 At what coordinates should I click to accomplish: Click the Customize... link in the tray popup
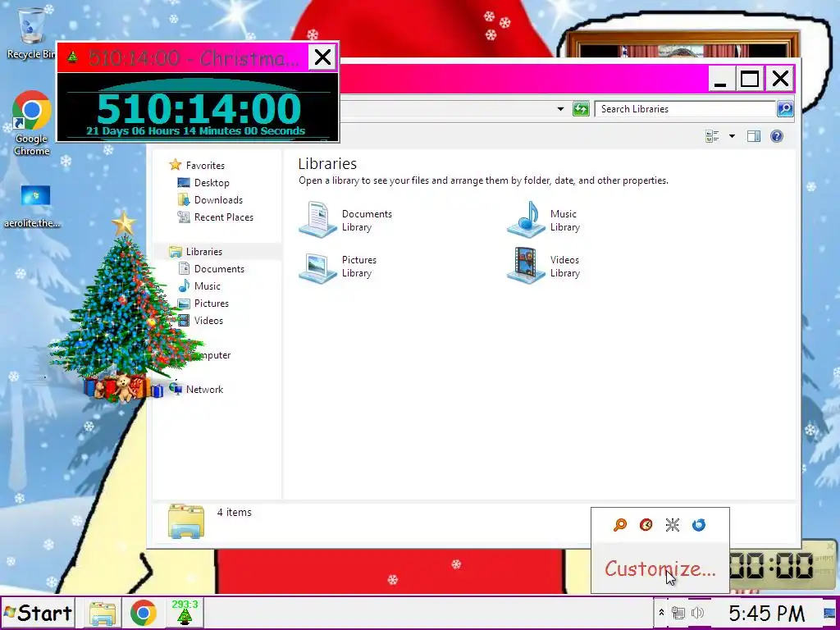click(660, 569)
